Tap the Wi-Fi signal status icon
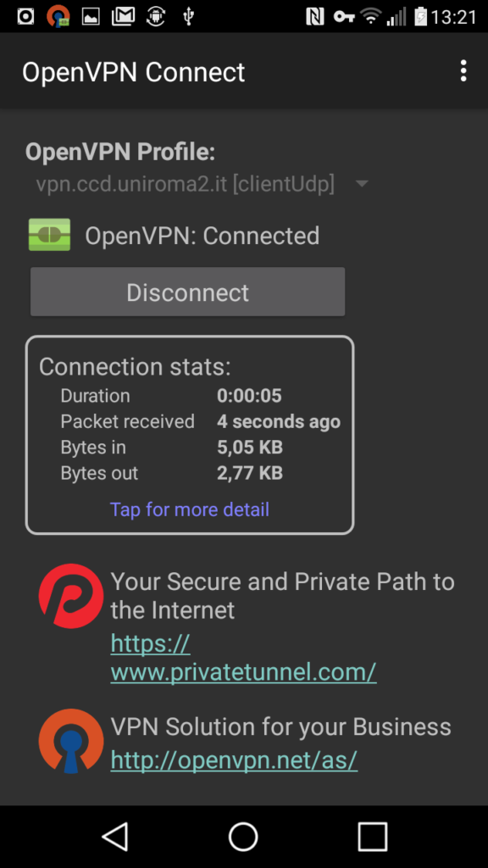488x868 pixels. [370, 17]
